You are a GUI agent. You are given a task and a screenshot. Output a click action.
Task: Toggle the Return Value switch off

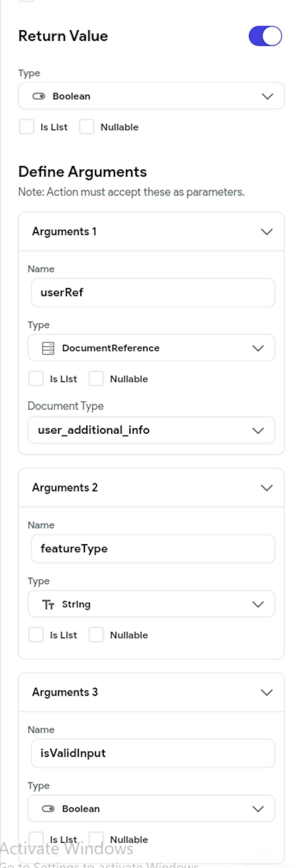(265, 36)
